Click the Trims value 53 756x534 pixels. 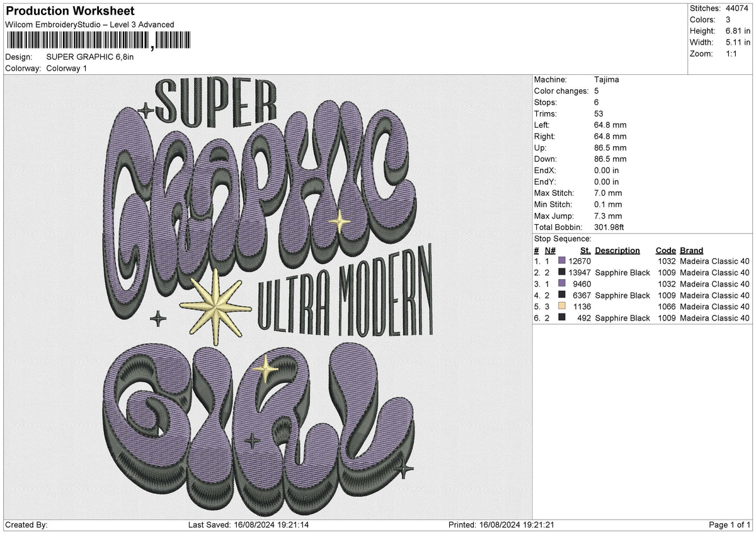tap(598, 114)
